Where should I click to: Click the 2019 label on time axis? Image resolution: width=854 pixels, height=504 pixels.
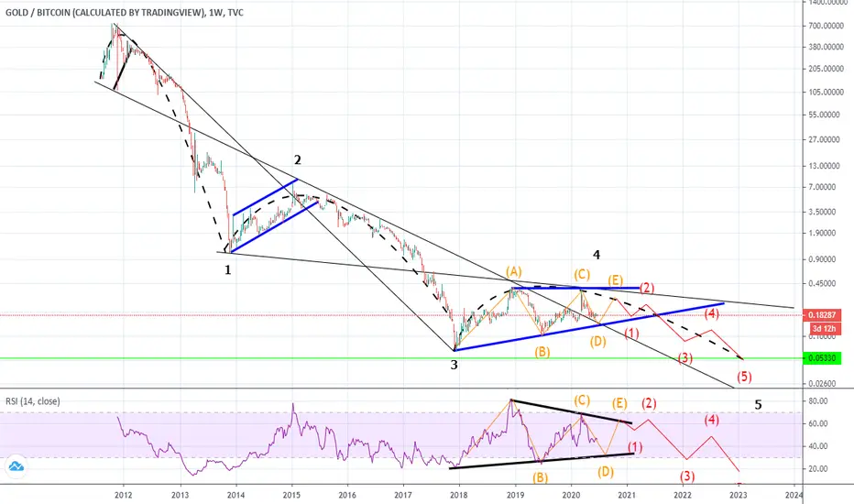(x=515, y=495)
